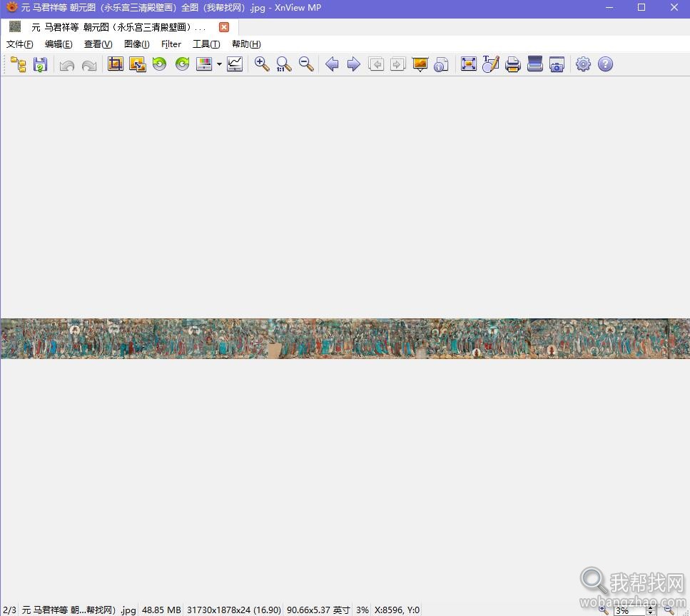The image size is (690, 616).
Task: Open the 编辑(E) menu
Action: coord(59,44)
